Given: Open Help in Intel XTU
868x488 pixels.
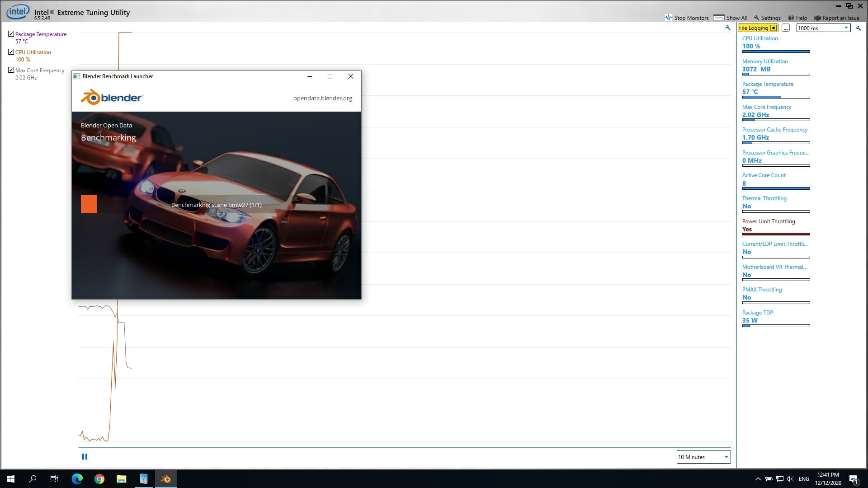Looking at the screenshot, I should (x=797, y=18).
